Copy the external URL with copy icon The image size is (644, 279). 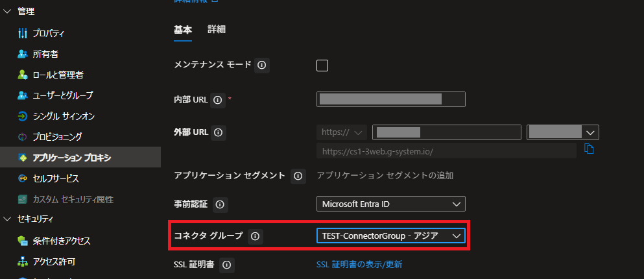coord(589,149)
